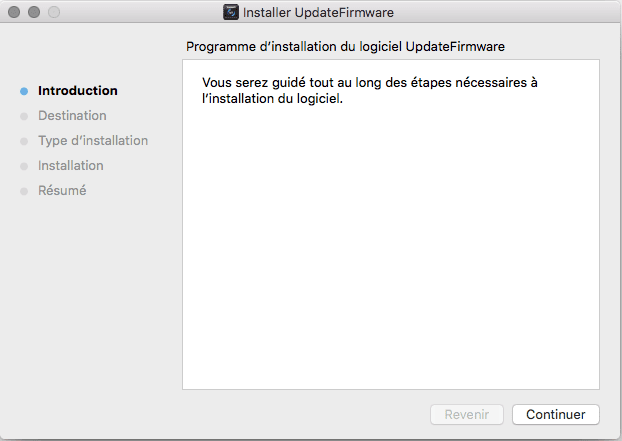The width and height of the screenshot is (622, 441).
Task: Click the gray bullet beside Résumé
Action: [x=24, y=191]
